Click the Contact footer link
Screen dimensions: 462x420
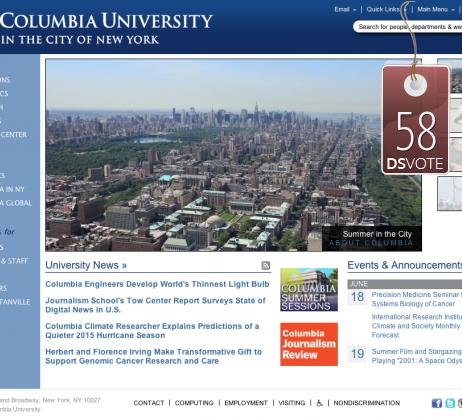(149, 403)
